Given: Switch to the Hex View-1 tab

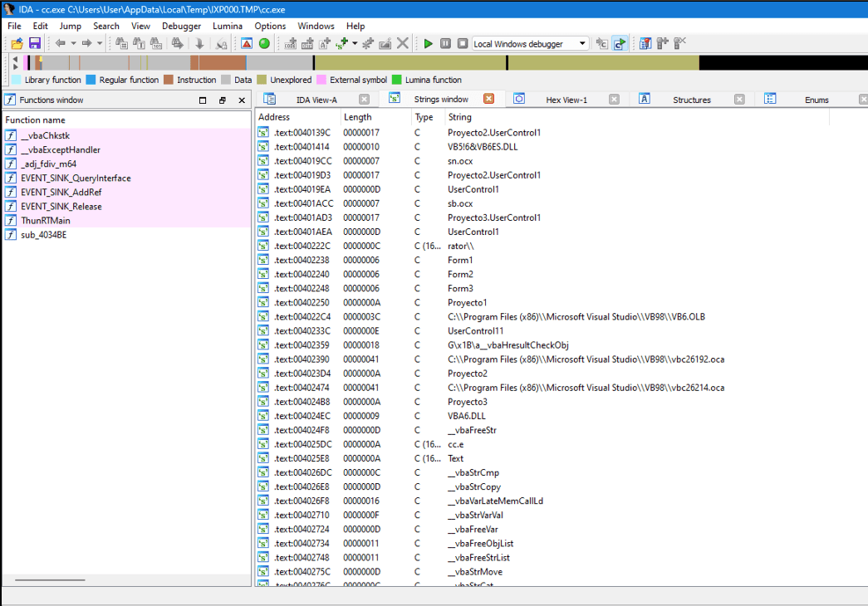Looking at the screenshot, I should tap(566, 100).
